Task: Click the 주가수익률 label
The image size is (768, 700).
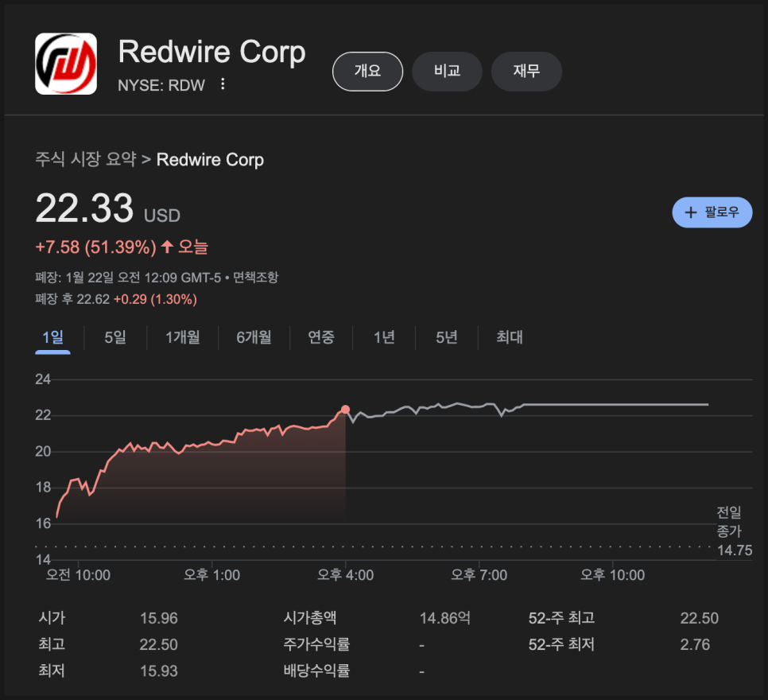Action: 316,644
